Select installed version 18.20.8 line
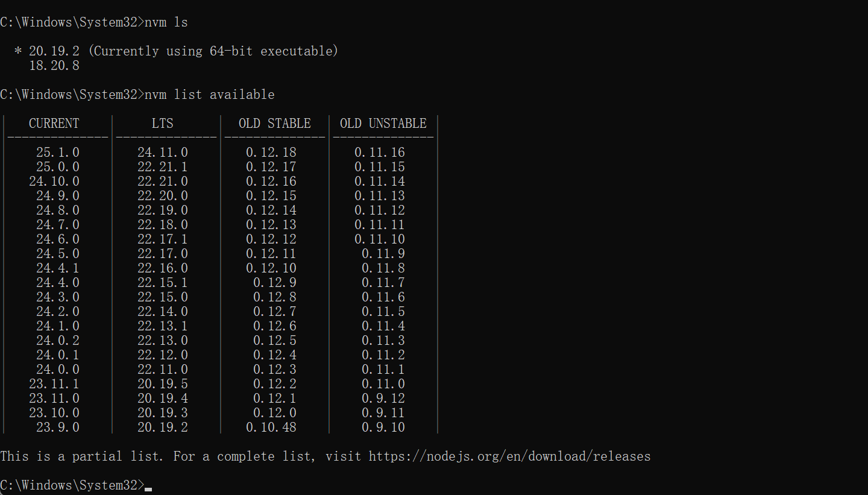Viewport: 868px width, 495px height. (54, 66)
